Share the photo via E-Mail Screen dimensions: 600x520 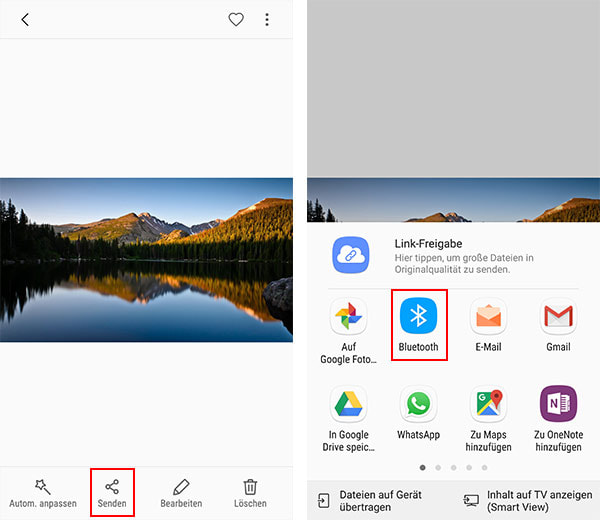pos(488,325)
